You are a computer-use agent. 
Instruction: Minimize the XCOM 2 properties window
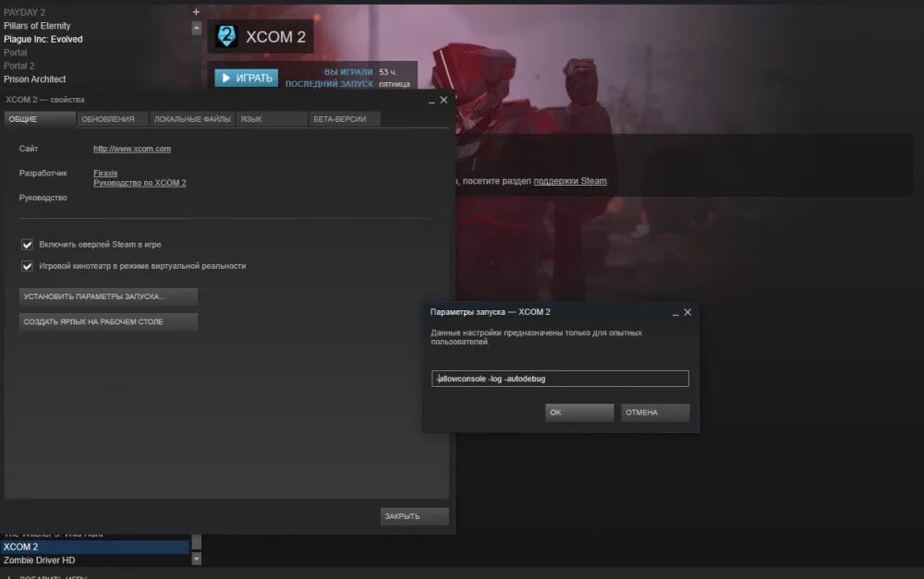click(x=432, y=101)
